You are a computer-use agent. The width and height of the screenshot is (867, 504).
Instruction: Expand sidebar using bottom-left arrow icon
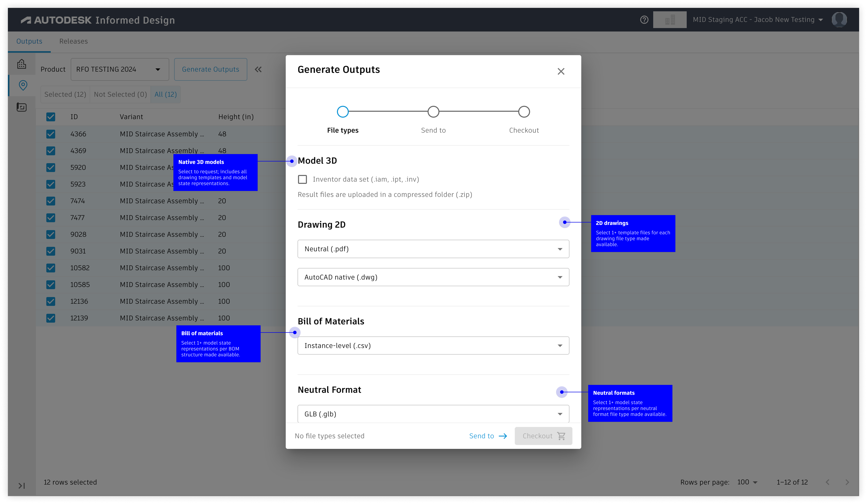22,486
